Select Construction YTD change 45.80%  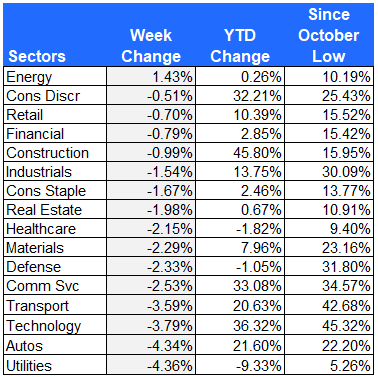click(x=240, y=153)
